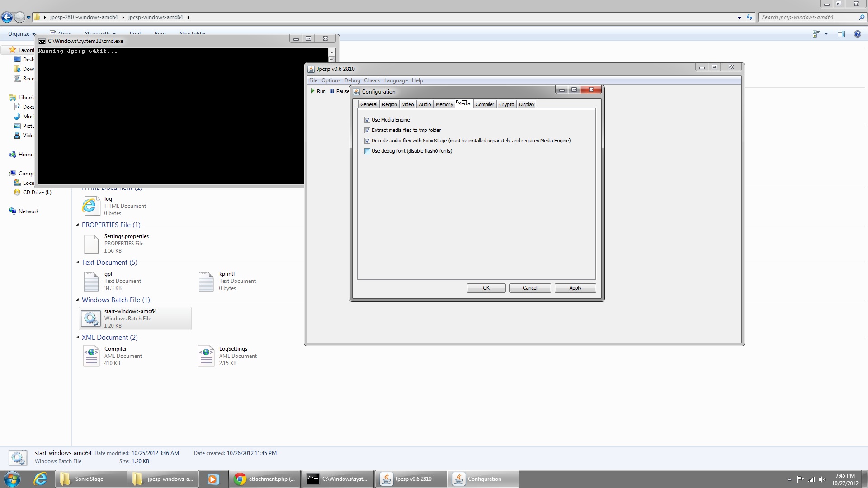Uncheck Use Media Engine checkbox

(x=367, y=120)
